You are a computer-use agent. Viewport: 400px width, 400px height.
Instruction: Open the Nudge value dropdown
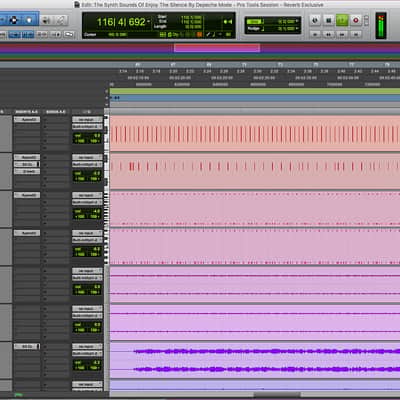[297, 29]
